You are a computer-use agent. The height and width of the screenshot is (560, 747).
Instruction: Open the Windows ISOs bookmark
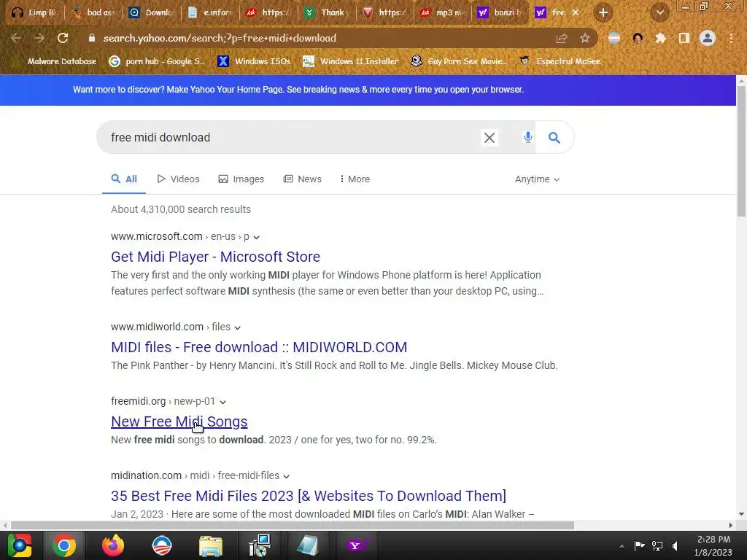tap(254, 61)
